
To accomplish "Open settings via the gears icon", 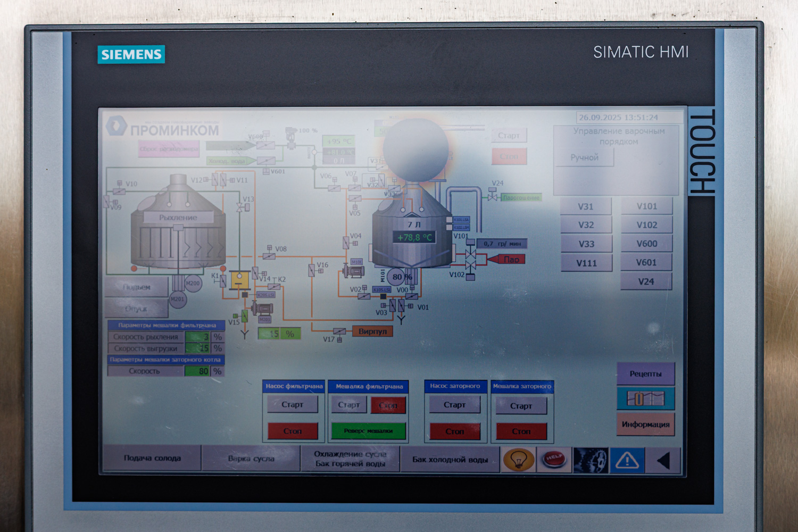I will coord(591,460).
